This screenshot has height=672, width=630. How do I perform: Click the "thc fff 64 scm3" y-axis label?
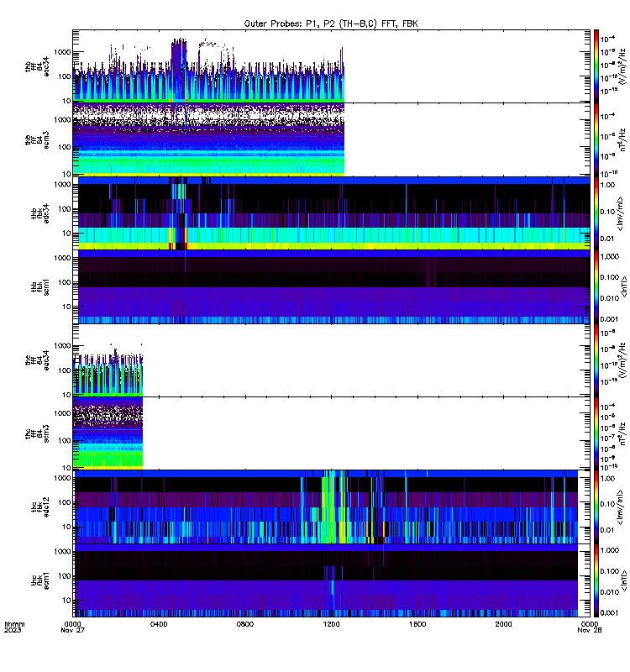pyautogui.click(x=37, y=433)
